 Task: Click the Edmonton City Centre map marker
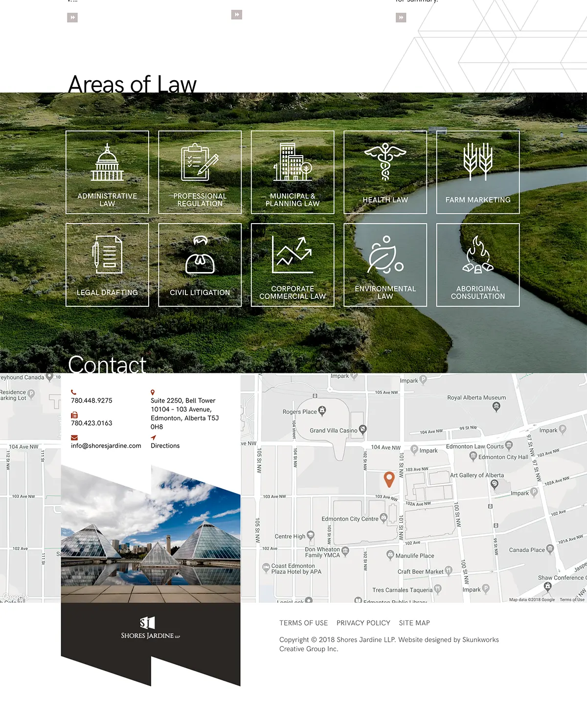tap(384, 518)
